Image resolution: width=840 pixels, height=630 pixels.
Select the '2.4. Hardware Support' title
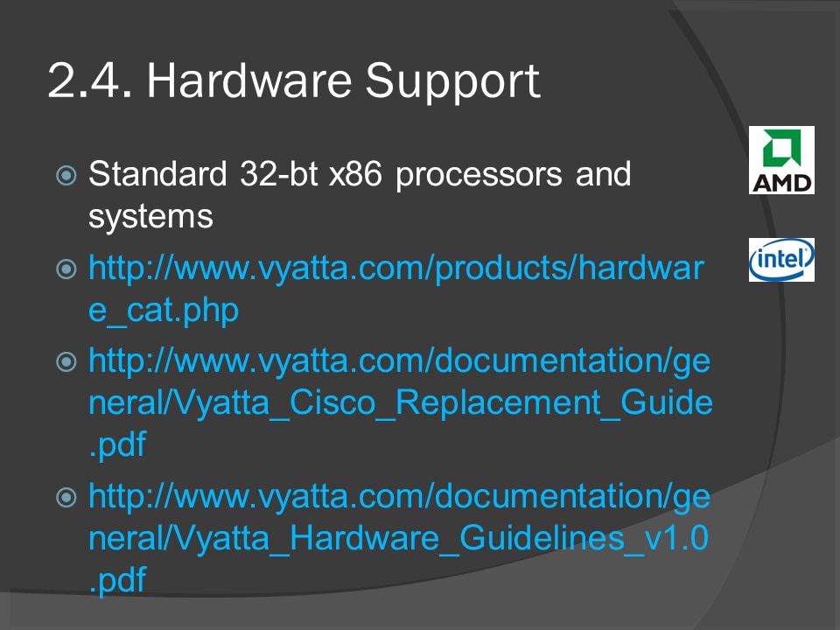[294, 80]
